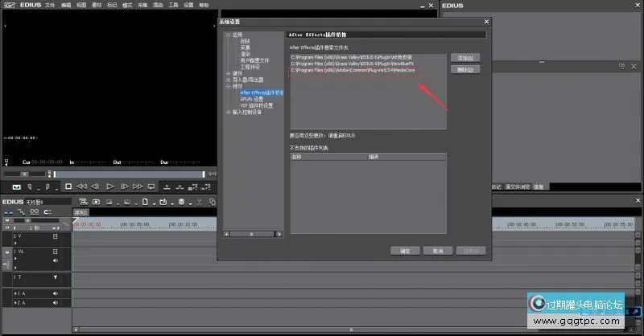
Task: Toggle mute on the 1 VA track
Action: pos(56,260)
